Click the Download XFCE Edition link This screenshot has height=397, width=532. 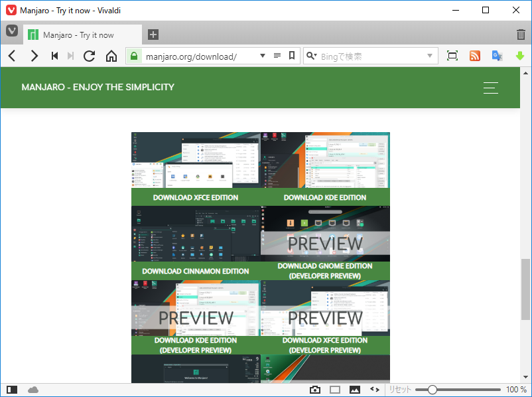196,197
